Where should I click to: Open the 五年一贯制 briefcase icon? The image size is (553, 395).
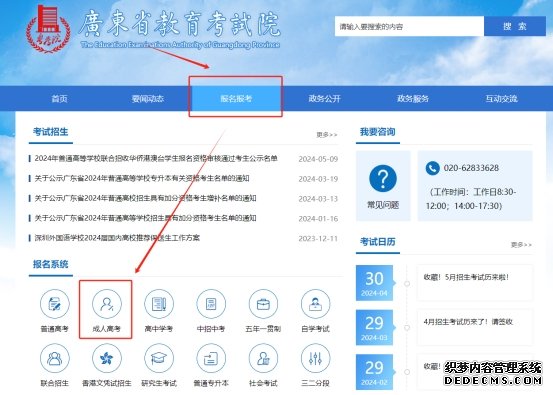[x=263, y=304]
